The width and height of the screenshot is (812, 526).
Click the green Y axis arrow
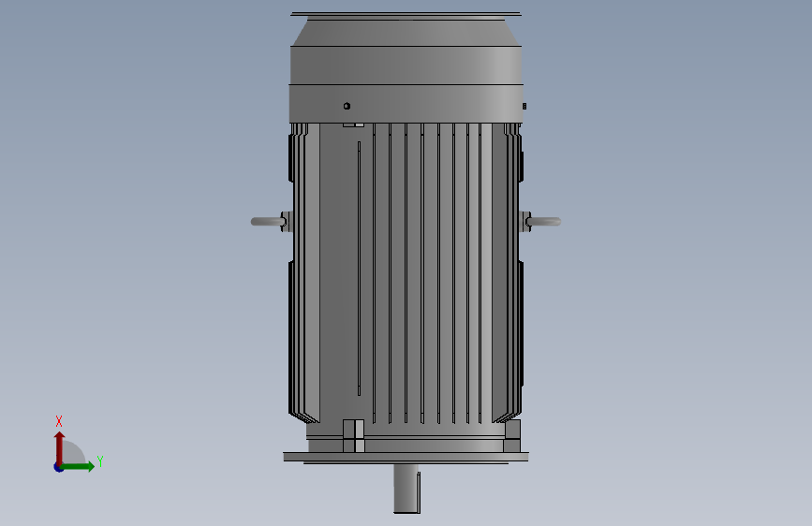[78, 466]
